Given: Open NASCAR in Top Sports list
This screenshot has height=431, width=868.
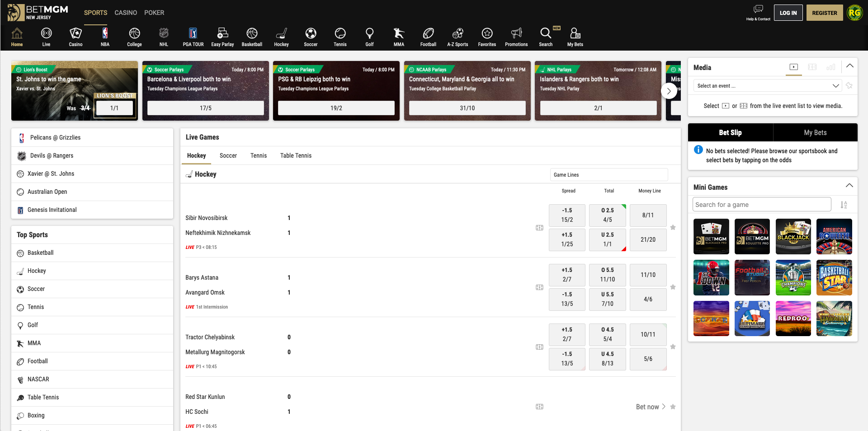Looking at the screenshot, I should [92, 379].
